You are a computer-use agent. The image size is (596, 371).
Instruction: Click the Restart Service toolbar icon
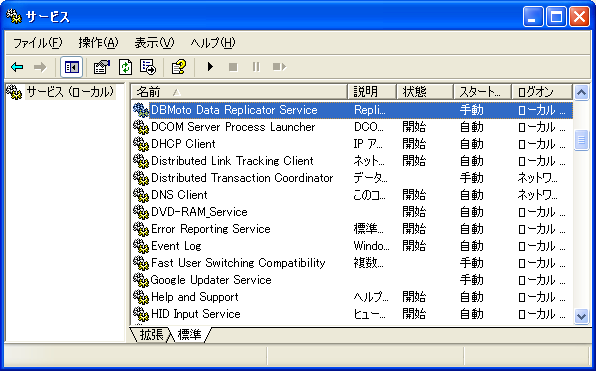pos(279,67)
